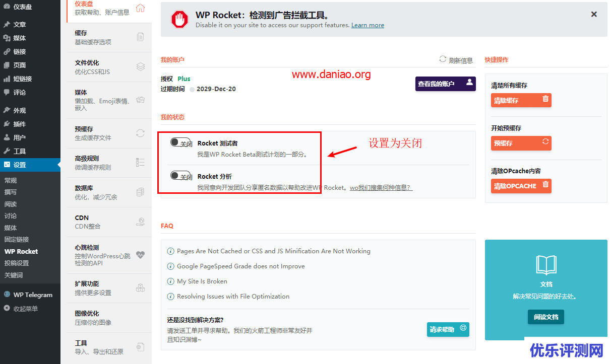Viewport: 610px width, 364px height.
Task: Click the layers icon in 文件优化 tab
Action: pos(141,66)
